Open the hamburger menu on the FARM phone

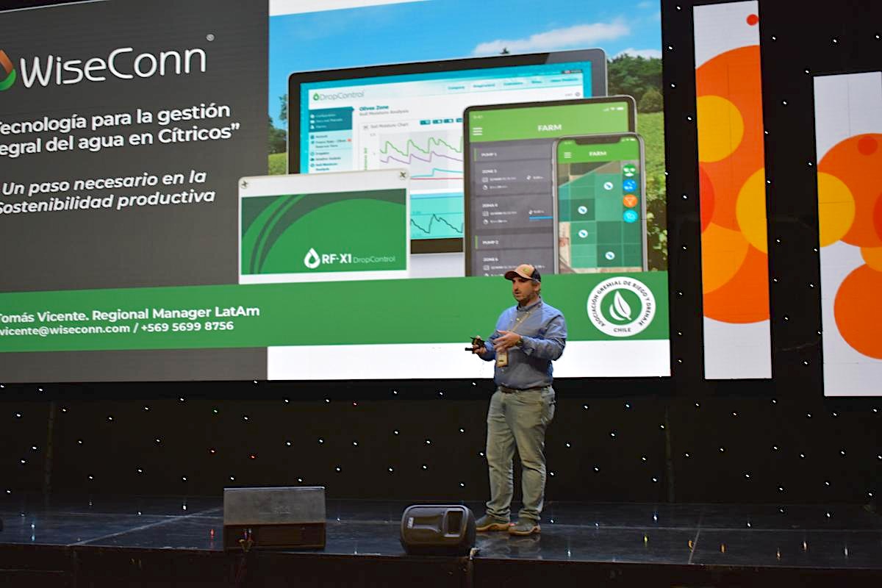point(566,154)
